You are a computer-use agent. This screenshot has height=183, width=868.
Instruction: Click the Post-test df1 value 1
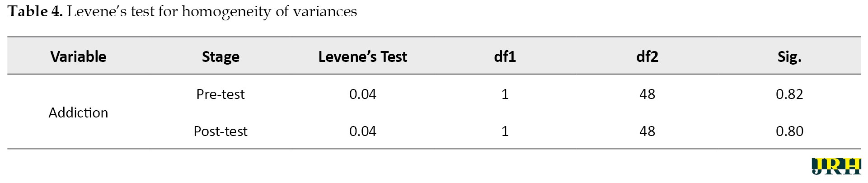coord(505,131)
